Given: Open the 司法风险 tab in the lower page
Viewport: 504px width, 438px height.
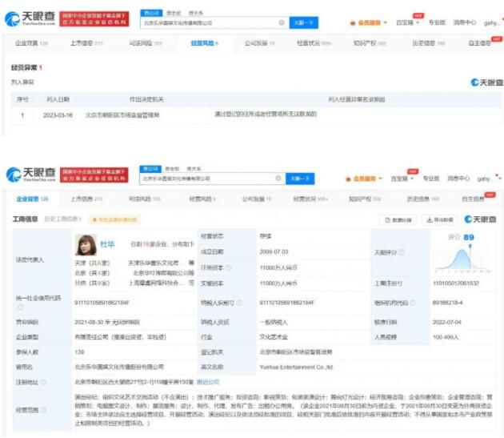Looking at the screenshot, I should coord(144,199).
